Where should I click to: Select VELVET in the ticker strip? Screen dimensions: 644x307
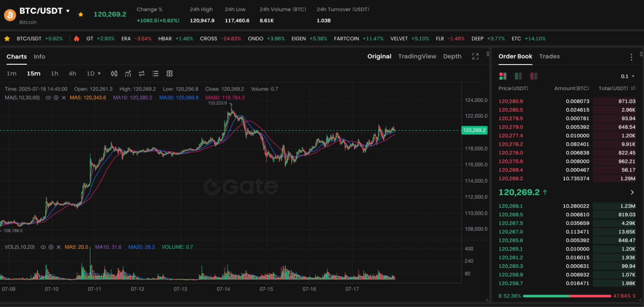tap(399, 39)
